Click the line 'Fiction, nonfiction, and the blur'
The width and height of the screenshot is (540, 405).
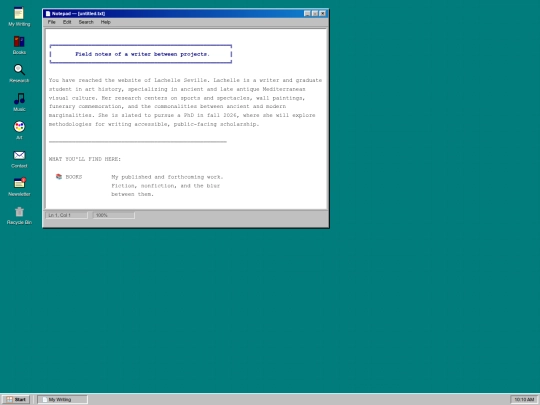pos(166,186)
